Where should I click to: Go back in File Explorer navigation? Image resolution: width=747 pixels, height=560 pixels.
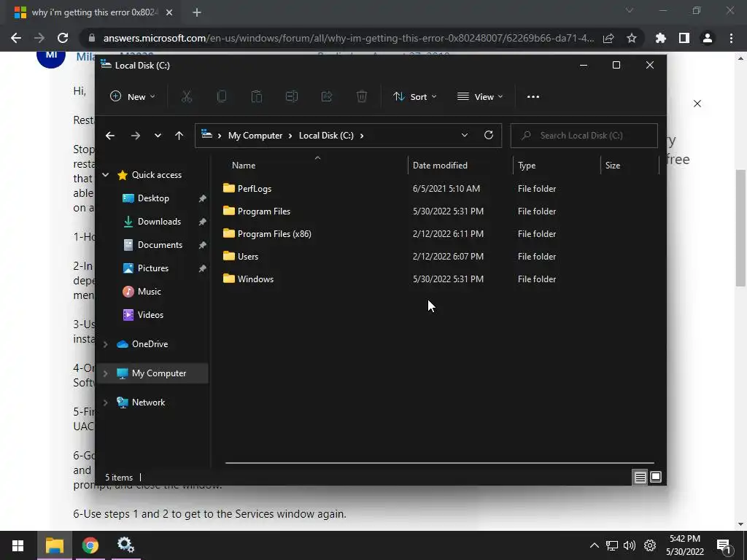(110, 136)
